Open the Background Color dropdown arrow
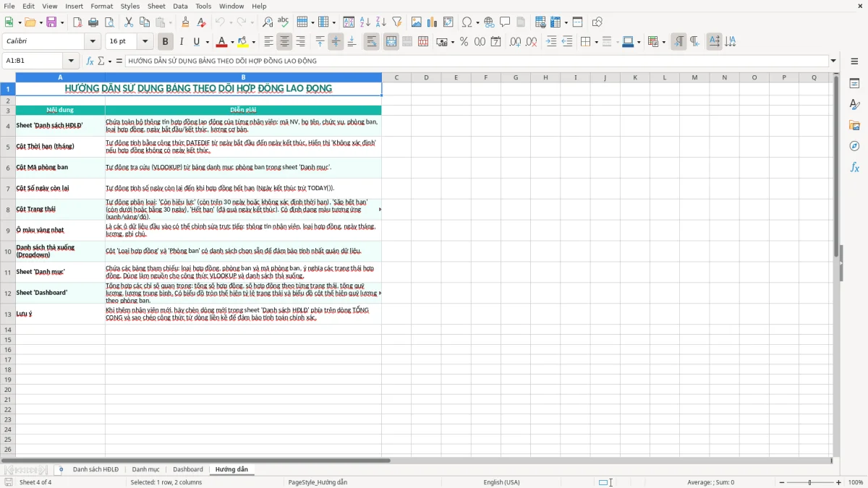The image size is (868, 488). point(254,42)
